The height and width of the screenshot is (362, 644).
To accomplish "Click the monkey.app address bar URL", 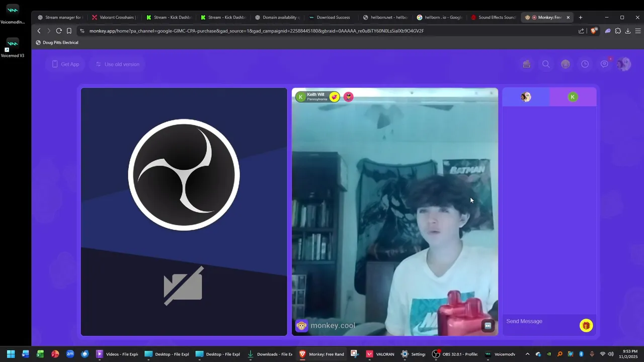I will [257, 31].
